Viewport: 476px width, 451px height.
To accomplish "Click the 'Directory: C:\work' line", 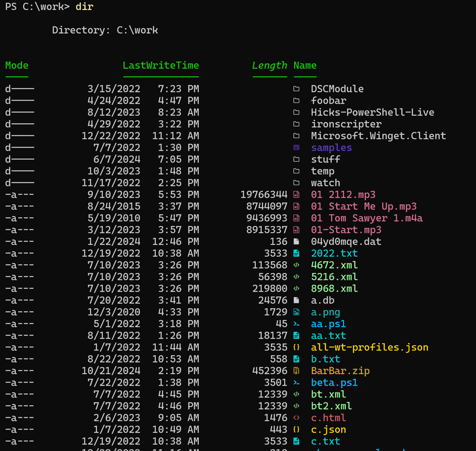I will coord(105,30).
